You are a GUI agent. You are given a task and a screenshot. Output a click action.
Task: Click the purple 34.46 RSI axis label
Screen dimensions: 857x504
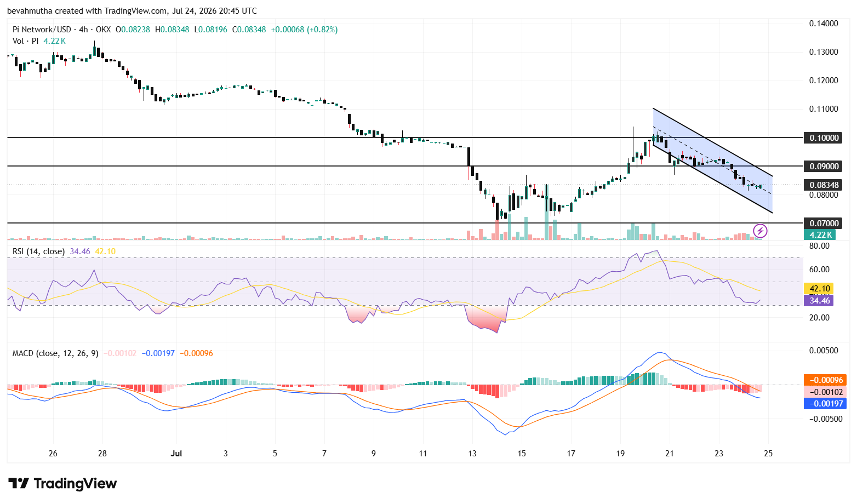(818, 300)
